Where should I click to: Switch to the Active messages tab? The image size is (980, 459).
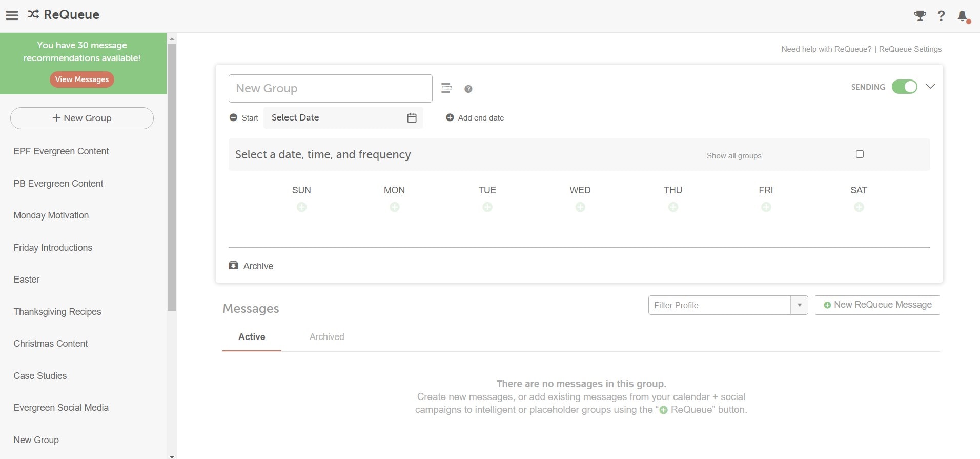pos(252,337)
